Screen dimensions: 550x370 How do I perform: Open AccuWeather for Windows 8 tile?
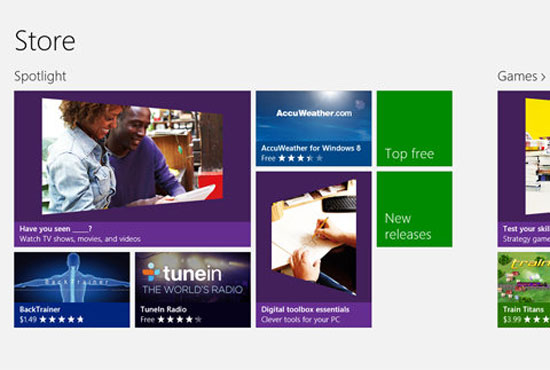point(314,128)
